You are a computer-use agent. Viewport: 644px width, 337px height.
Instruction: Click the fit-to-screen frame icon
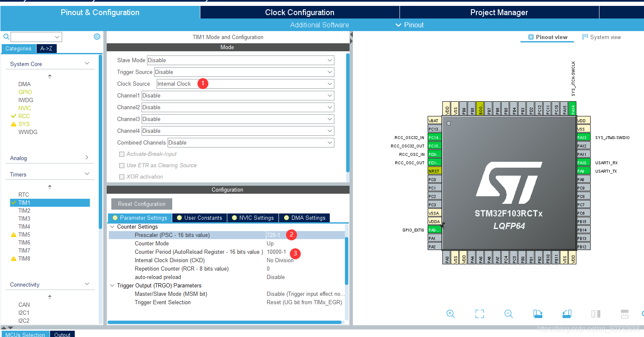[x=480, y=313]
